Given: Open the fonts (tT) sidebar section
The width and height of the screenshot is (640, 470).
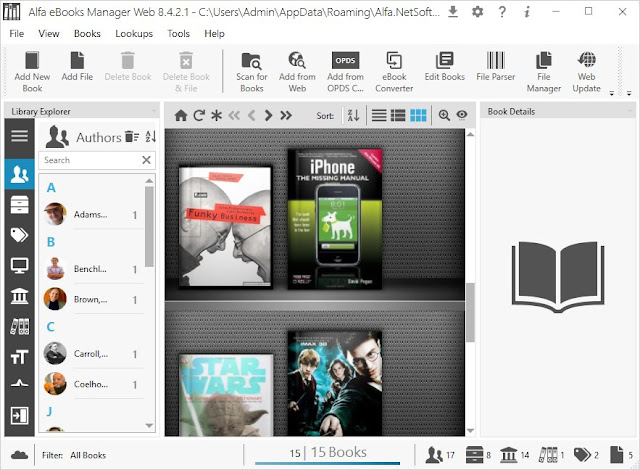Looking at the screenshot, I should coord(20,357).
